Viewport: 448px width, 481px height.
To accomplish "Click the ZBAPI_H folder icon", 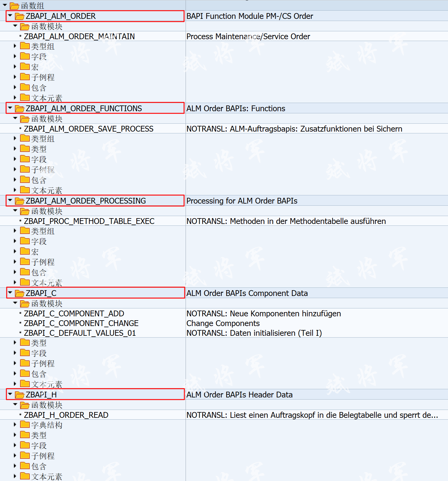I will pyautogui.click(x=19, y=395).
